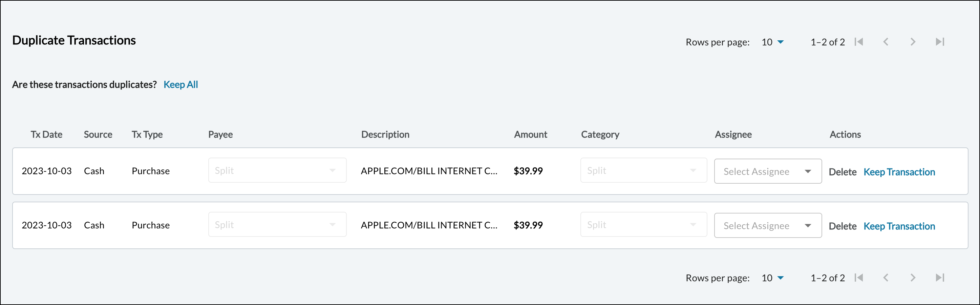Click the Keep All link
The width and height of the screenshot is (980, 305).
tap(181, 84)
